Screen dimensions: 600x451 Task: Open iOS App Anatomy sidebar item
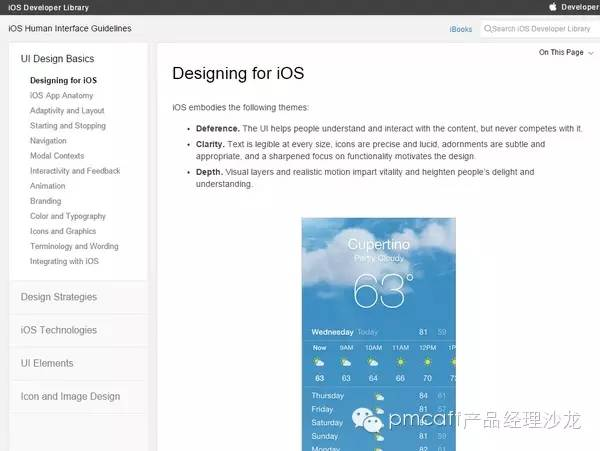click(x=62, y=95)
